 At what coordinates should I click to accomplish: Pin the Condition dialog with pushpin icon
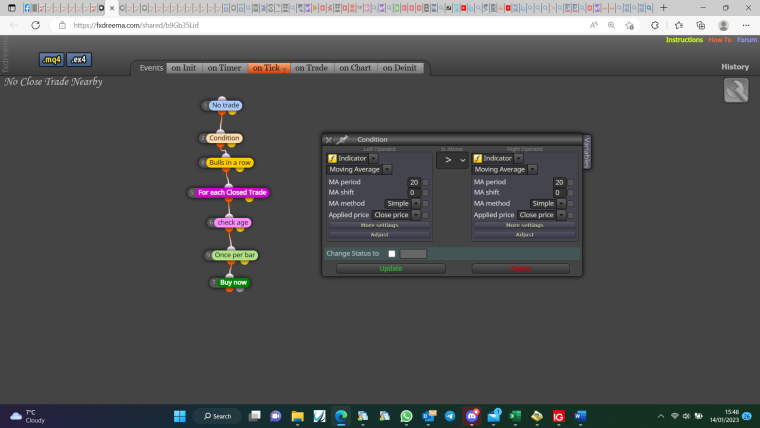pos(342,140)
